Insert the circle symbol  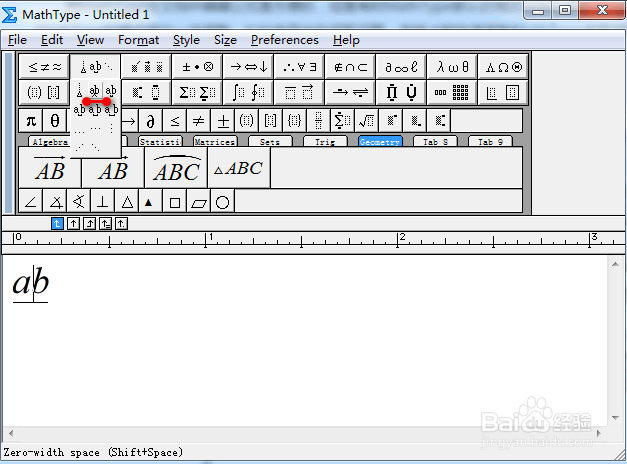tap(222, 201)
